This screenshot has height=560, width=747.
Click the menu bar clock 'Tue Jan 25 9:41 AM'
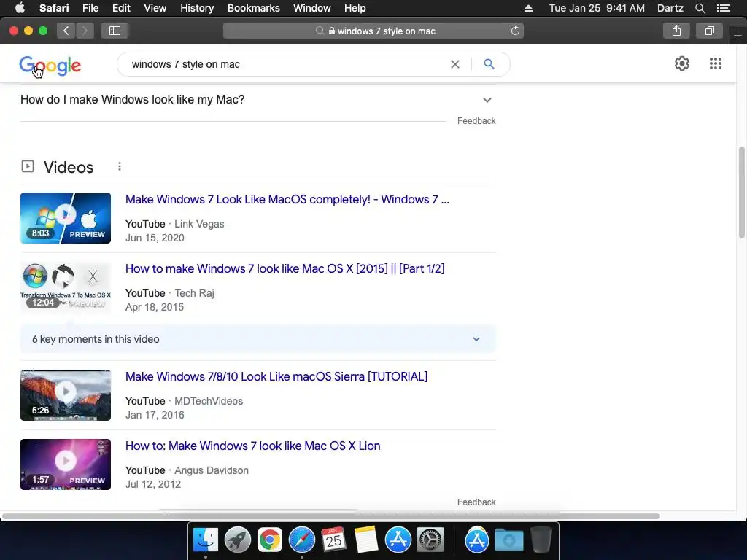coord(597,8)
